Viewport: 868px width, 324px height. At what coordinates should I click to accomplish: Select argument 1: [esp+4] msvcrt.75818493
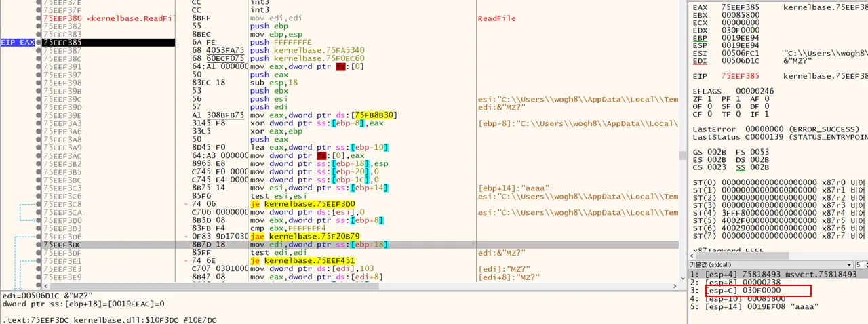point(777,274)
